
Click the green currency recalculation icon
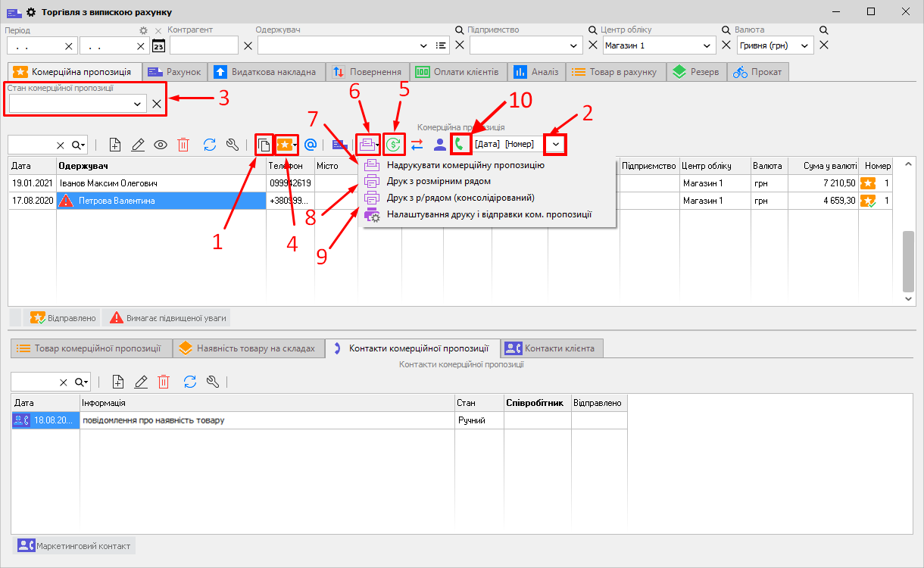[393, 145]
